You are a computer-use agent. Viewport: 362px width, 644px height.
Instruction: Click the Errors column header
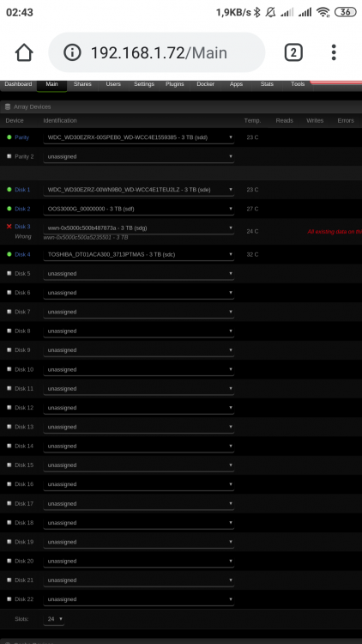click(x=346, y=120)
